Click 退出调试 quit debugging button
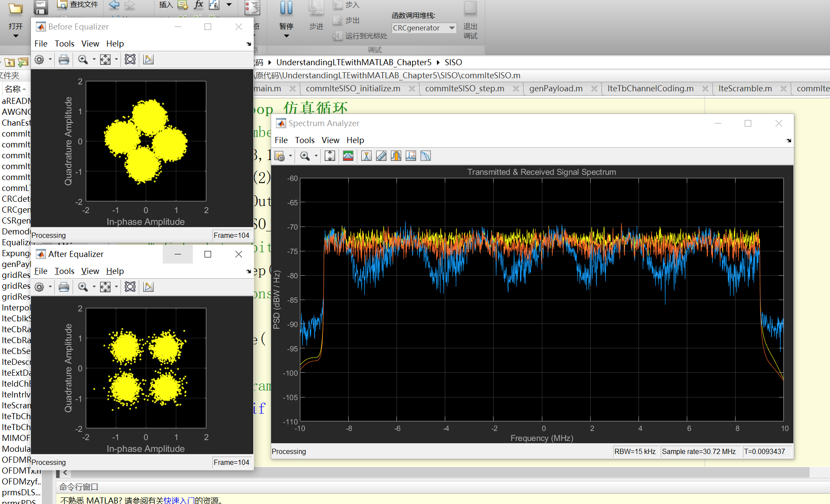This screenshot has height=504, width=830. [x=470, y=20]
